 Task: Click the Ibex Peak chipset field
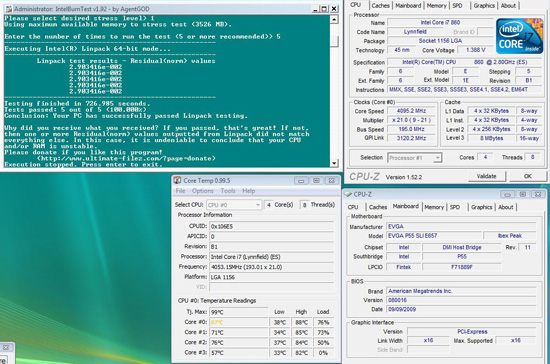coord(510,236)
